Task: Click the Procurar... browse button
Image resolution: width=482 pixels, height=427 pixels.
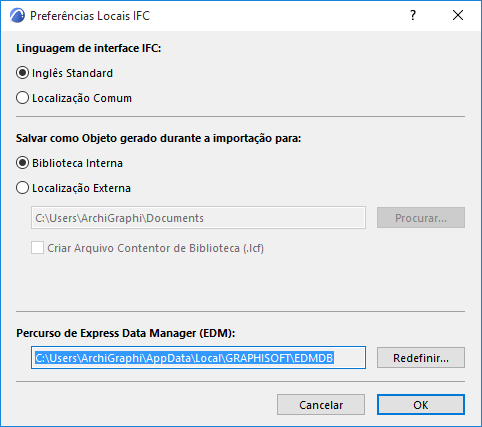Action: (x=421, y=218)
